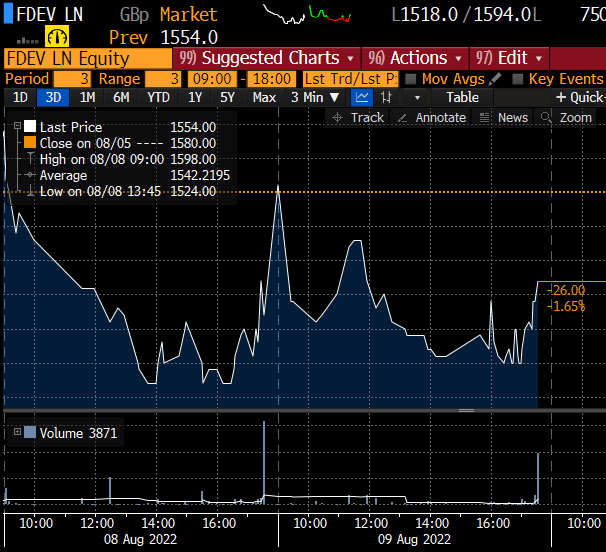The width and height of the screenshot is (606, 552).
Task: Click the panel divider handle above volume
Action: coord(466,410)
